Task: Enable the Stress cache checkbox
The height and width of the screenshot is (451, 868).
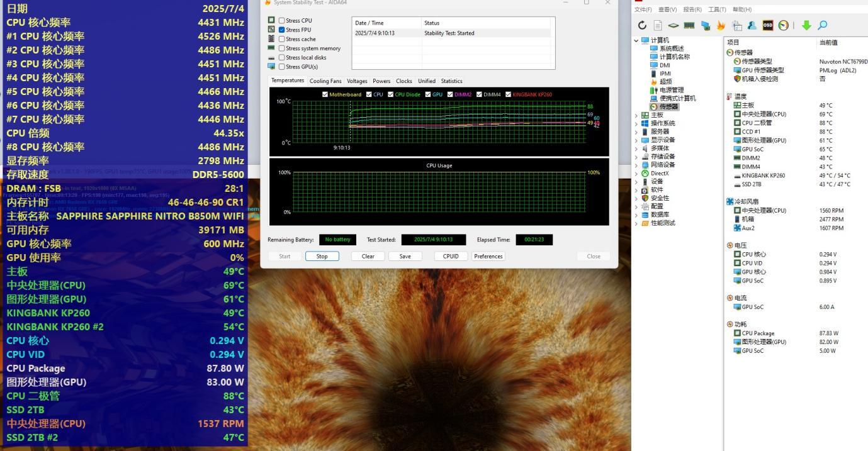Action: 282,39
